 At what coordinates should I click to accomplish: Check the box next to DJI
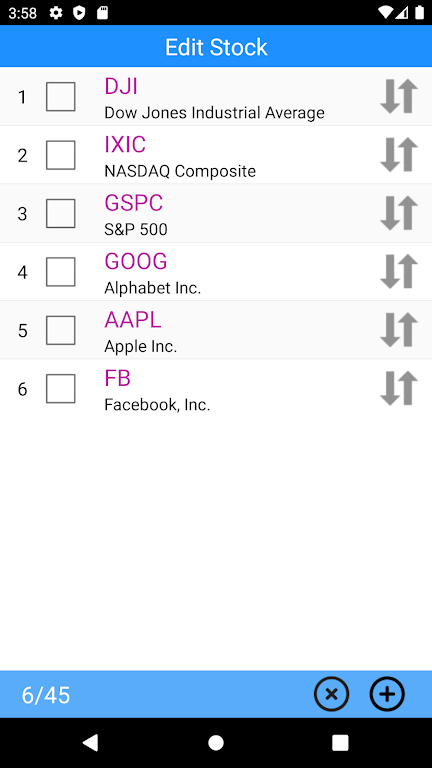tap(61, 96)
